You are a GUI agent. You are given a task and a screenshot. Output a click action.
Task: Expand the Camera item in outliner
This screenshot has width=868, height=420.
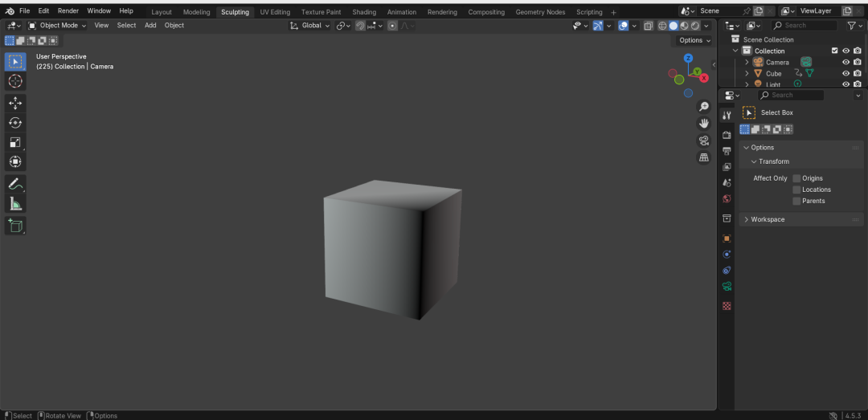pyautogui.click(x=747, y=62)
